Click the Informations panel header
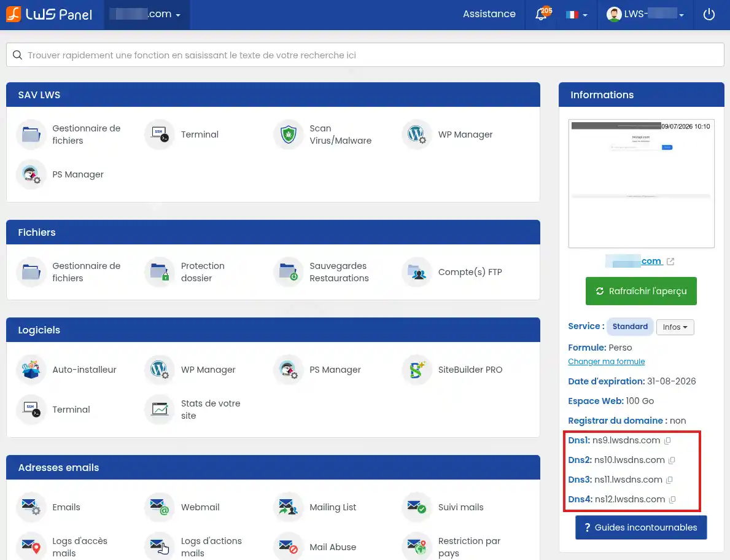730x560 pixels. pyautogui.click(x=641, y=95)
